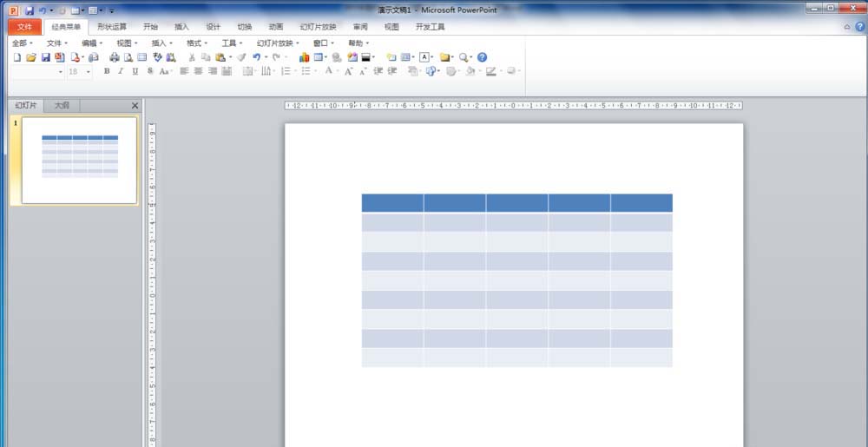Image resolution: width=868 pixels, height=447 pixels.
Task: Click the Insert Chart bar-graph icon
Action: (304, 57)
